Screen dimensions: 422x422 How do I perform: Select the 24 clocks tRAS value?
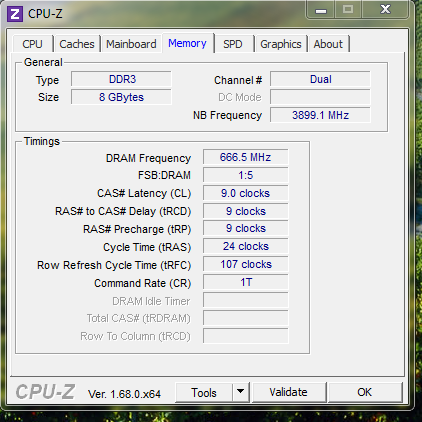click(x=246, y=246)
